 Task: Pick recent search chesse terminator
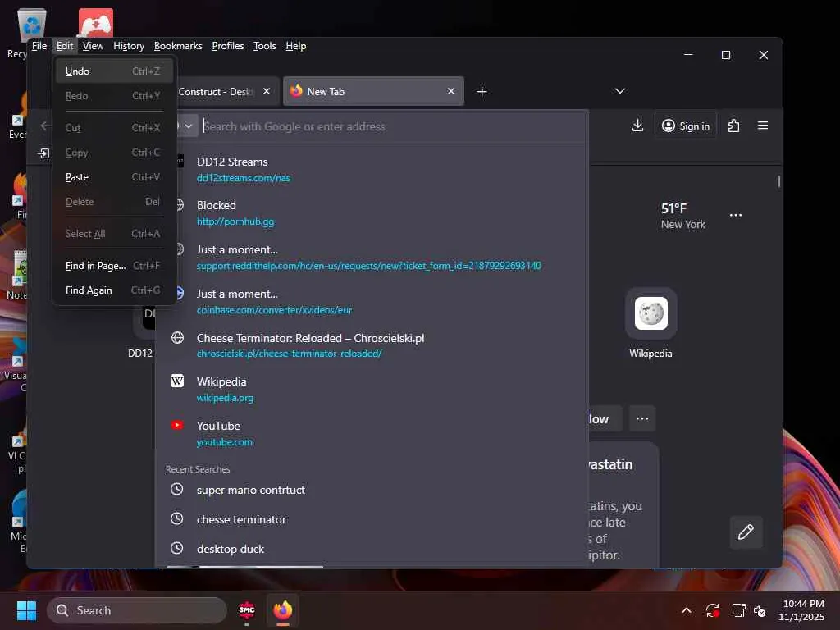[372, 519]
